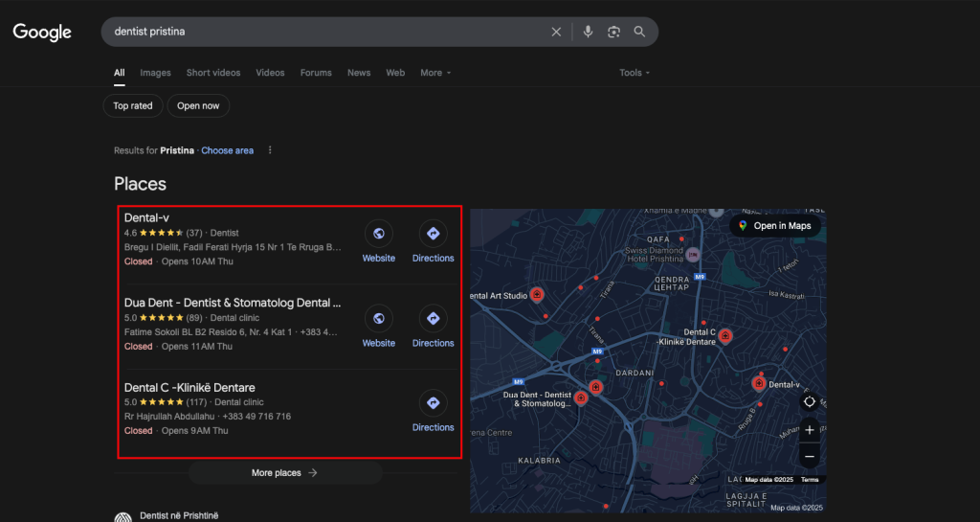The height and width of the screenshot is (522, 980).
Task: Click the Google logo
Action: (x=42, y=32)
